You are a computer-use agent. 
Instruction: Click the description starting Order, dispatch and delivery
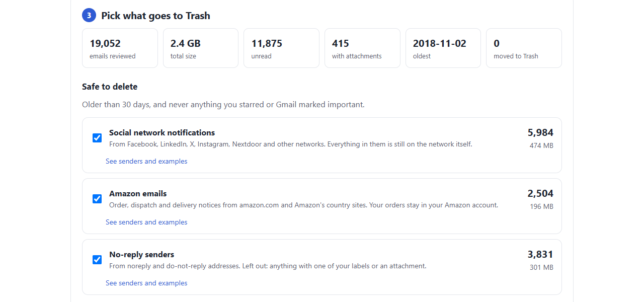point(304,205)
